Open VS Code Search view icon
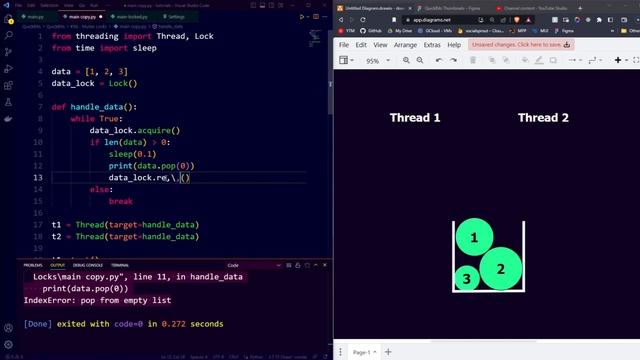640x360 pixels. pyautogui.click(x=8, y=36)
